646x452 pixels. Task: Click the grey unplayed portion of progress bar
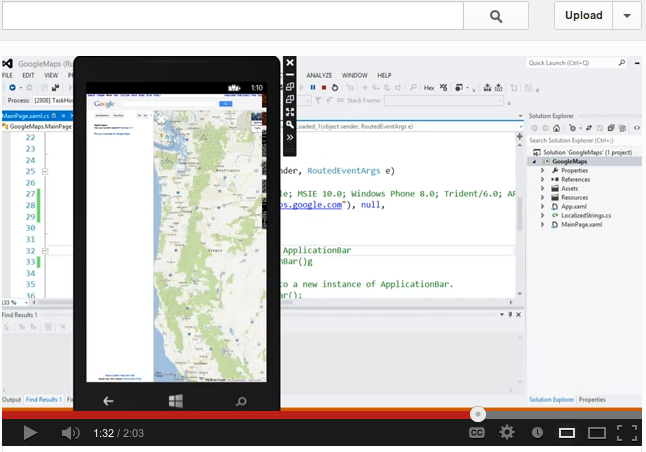tap(563, 415)
